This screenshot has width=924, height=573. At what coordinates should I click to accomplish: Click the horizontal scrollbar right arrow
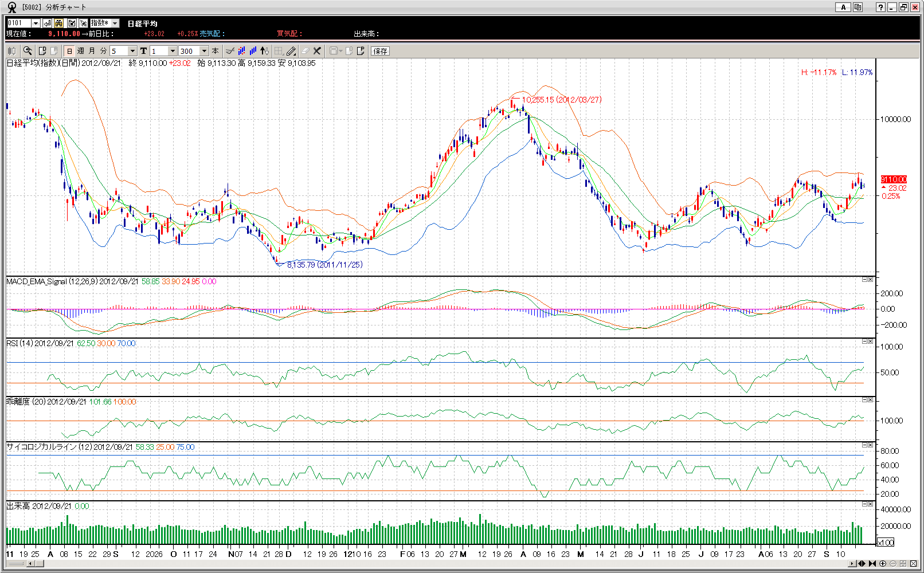[x=852, y=564]
